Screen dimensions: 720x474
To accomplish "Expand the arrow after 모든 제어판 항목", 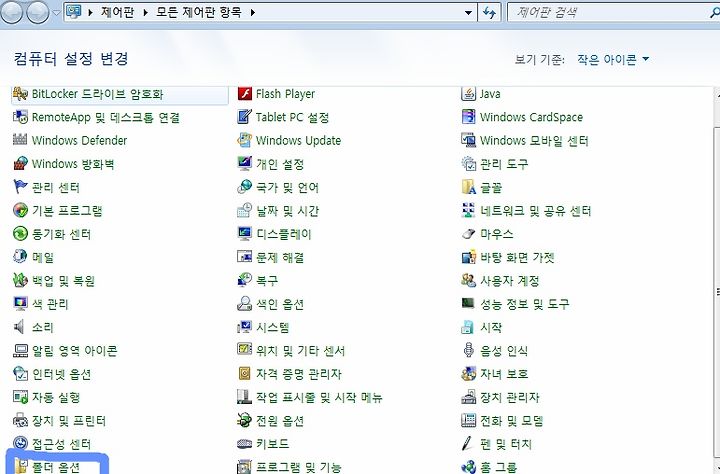I will click(x=253, y=12).
